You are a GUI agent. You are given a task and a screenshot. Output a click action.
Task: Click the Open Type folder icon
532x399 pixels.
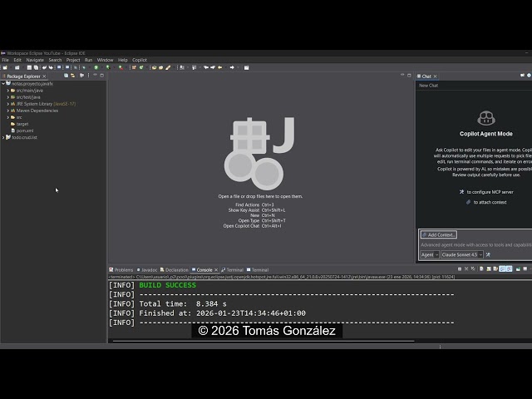click(x=154, y=67)
